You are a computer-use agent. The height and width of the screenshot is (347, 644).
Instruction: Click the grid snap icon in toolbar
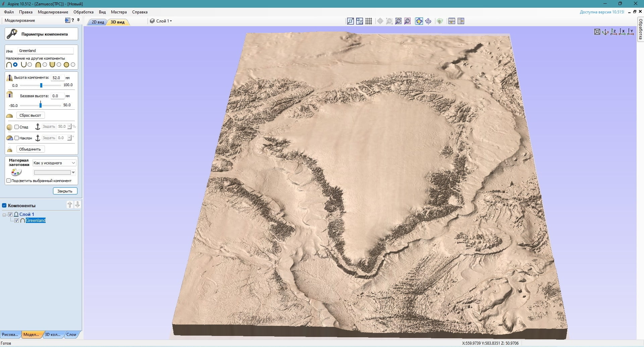click(369, 21)
